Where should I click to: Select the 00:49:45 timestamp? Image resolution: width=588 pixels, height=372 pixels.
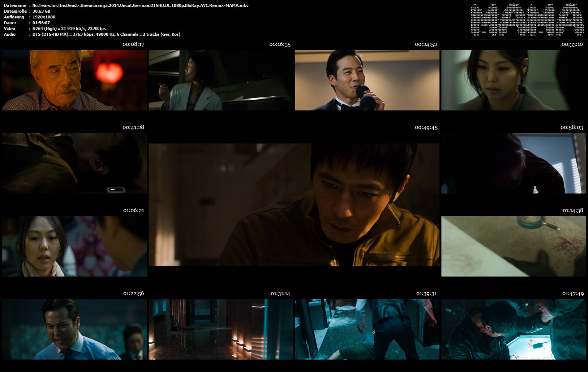[426, 127]
